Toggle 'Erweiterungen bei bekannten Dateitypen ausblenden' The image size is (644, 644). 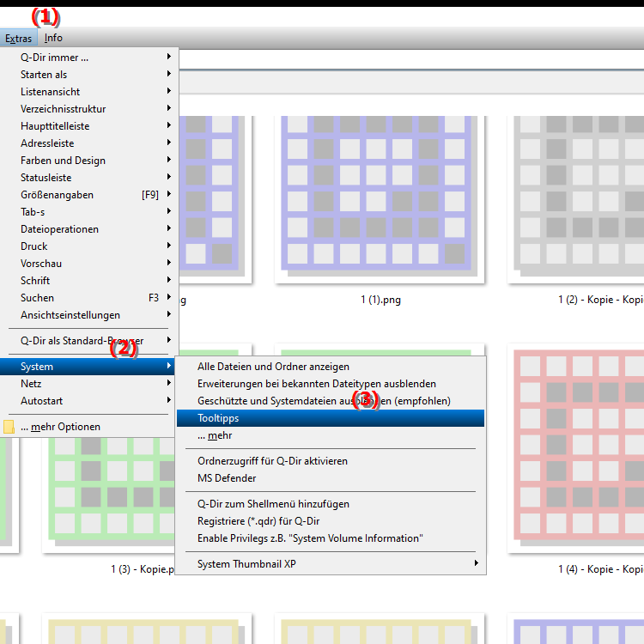coord(331,384)
